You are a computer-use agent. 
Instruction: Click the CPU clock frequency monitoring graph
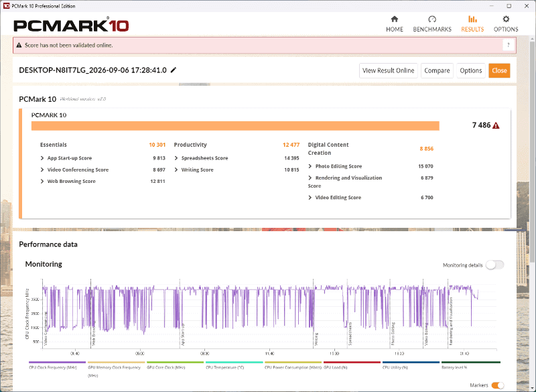point(269,314)
